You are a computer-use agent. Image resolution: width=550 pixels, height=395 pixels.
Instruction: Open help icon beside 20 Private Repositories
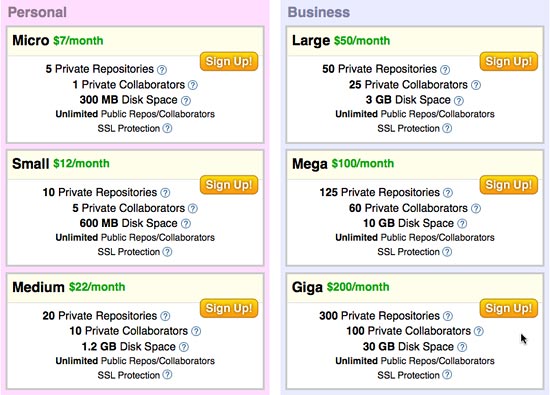click(x=165, y=316)
